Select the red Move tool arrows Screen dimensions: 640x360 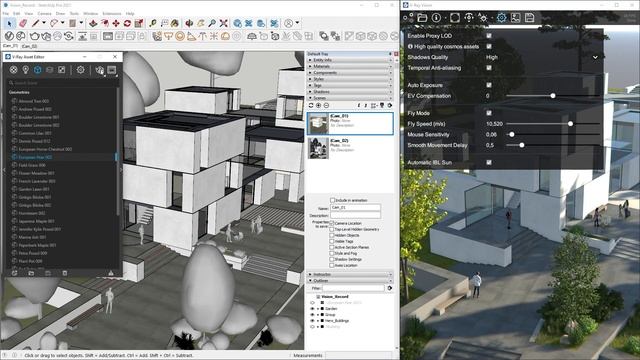click(116, 23)
